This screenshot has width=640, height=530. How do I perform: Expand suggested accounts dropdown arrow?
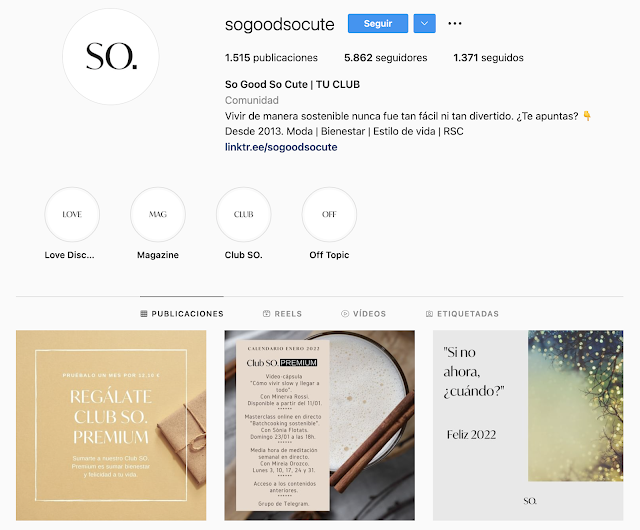coord(424,24)
